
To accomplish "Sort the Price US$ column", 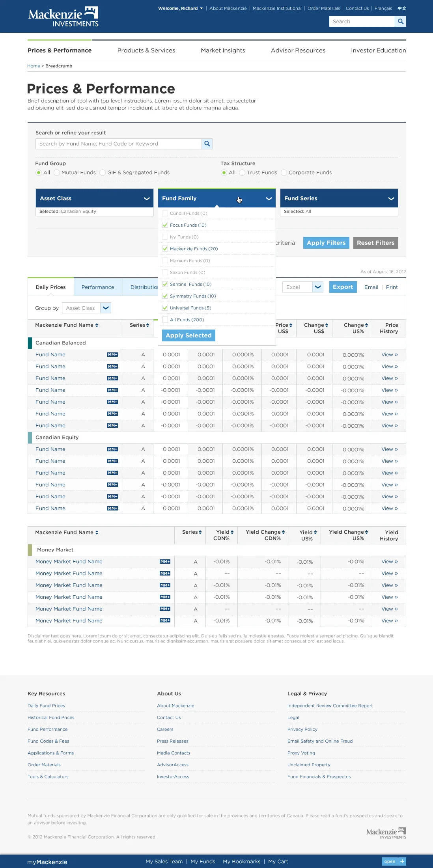I will tap(291, 325).
